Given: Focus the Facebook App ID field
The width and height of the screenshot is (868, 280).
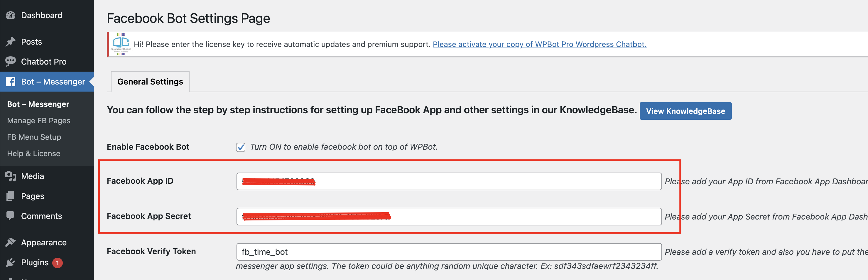Looking at the screenshot, I should tap(449, 181).
